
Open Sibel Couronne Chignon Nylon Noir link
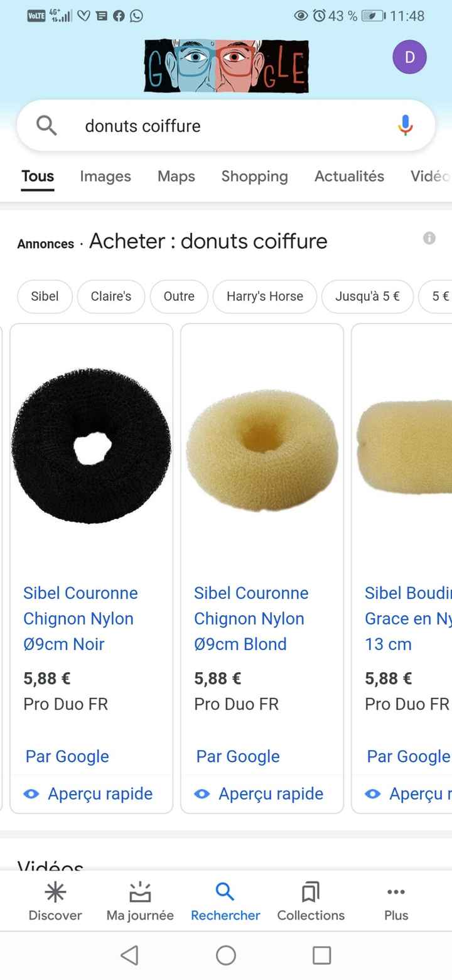coord(80,618)
